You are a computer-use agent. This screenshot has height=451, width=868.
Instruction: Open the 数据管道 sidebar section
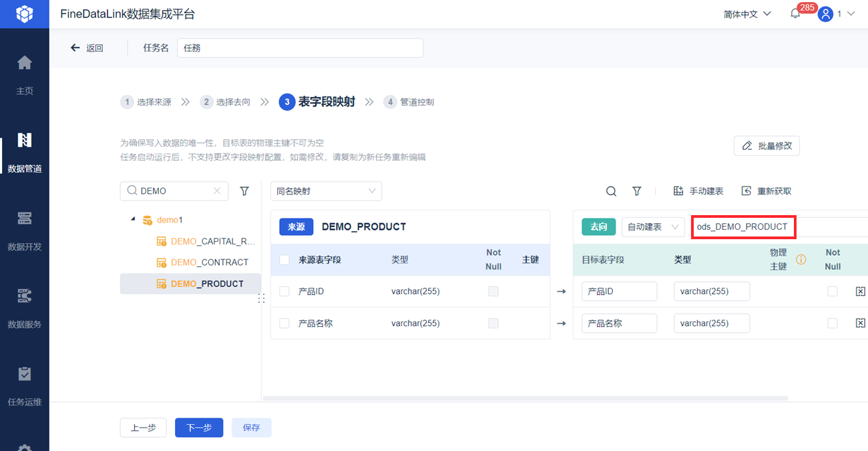(x=24, y=152)
